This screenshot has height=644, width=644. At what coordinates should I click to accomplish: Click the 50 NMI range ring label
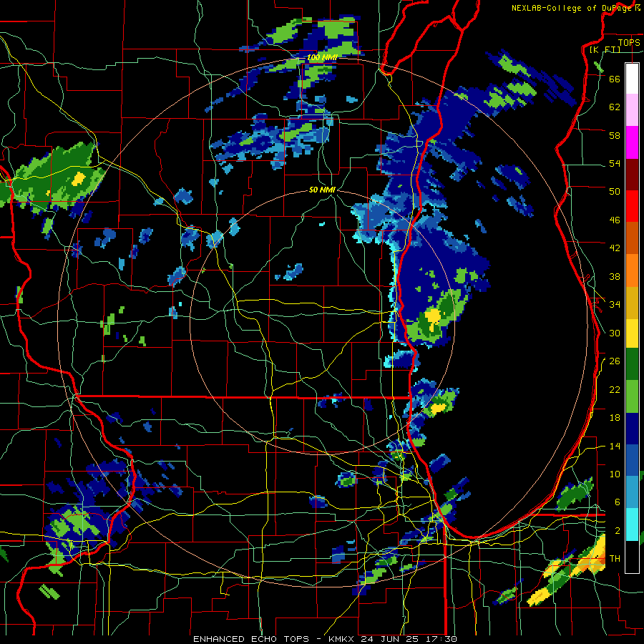point(322,190)
